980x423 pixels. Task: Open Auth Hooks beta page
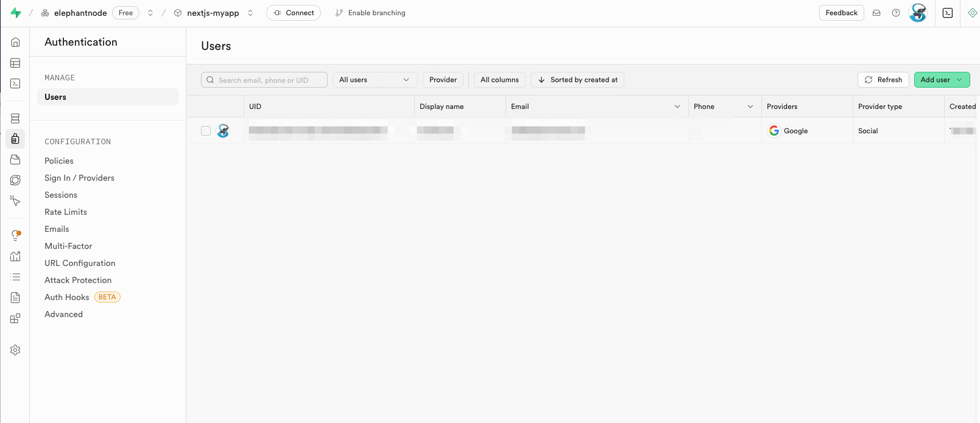click(x=82, y=297)
